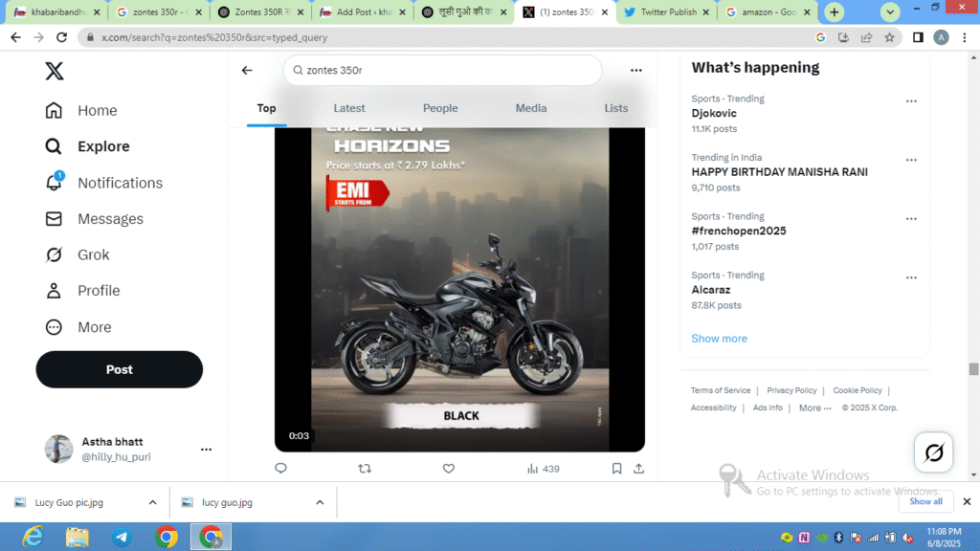Go to Profile in sidebar

(82, 291)
